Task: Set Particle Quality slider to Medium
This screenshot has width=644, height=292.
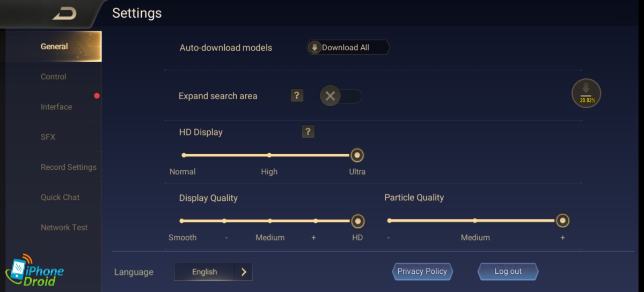Action: tap(475, 220)
